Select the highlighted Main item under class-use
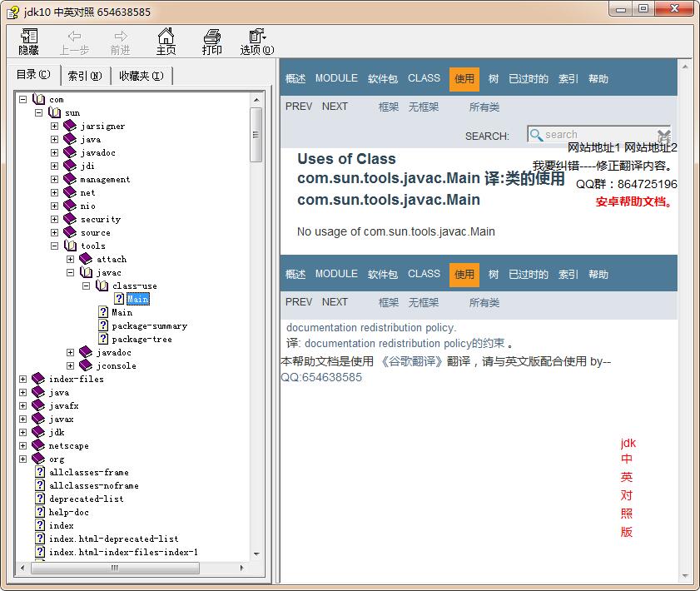The image size is (700, 591). (138, 299)
